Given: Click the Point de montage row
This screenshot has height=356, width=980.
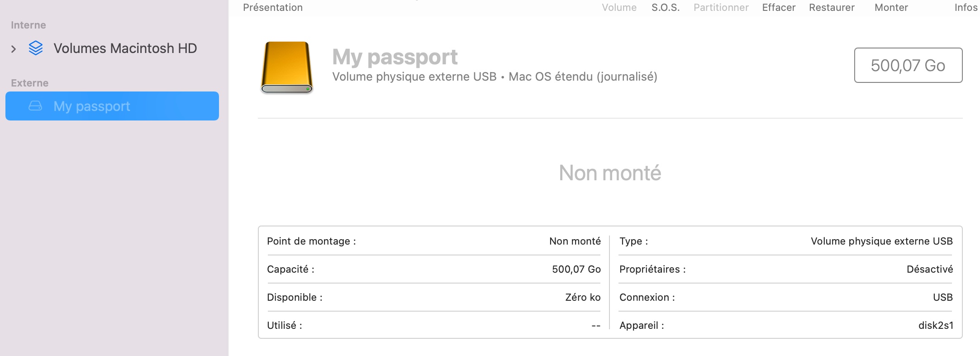Looking at the screenshot, I should (433, 241).
